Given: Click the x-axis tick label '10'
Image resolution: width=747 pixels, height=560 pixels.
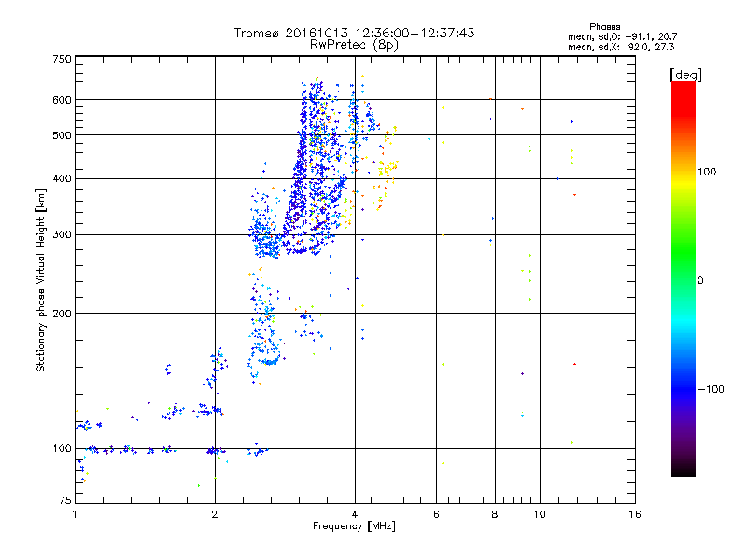Looking at the screenshot, I should point(540,514).
